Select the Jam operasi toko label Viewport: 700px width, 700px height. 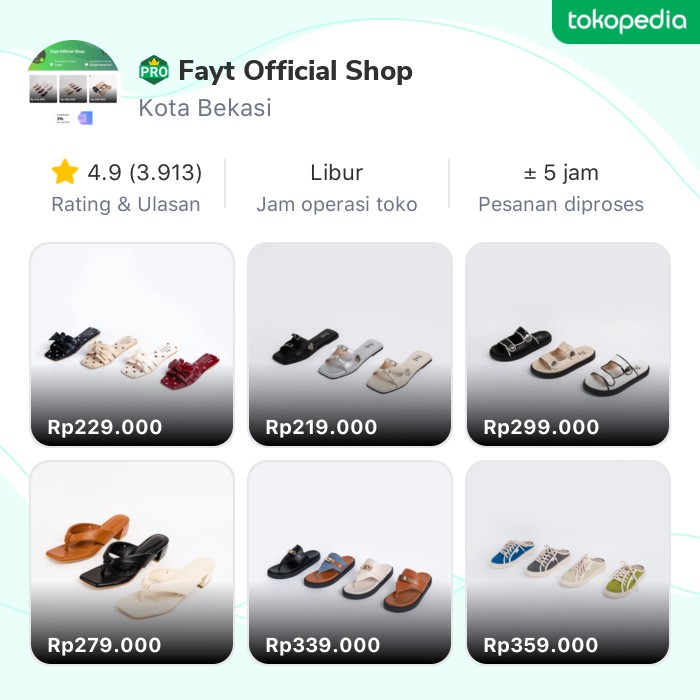pos(337,205)
